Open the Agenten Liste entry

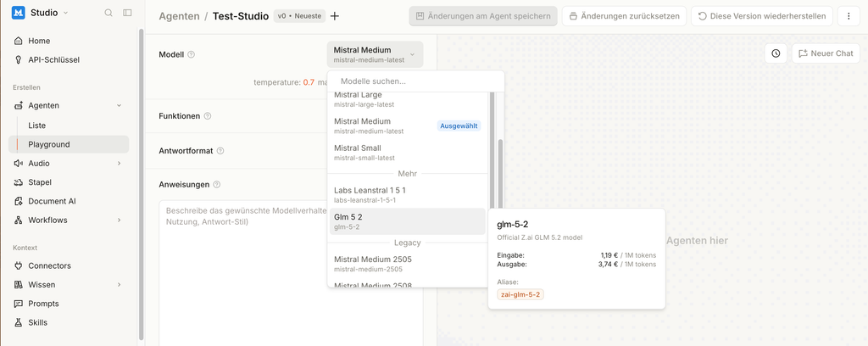[73, 126]
